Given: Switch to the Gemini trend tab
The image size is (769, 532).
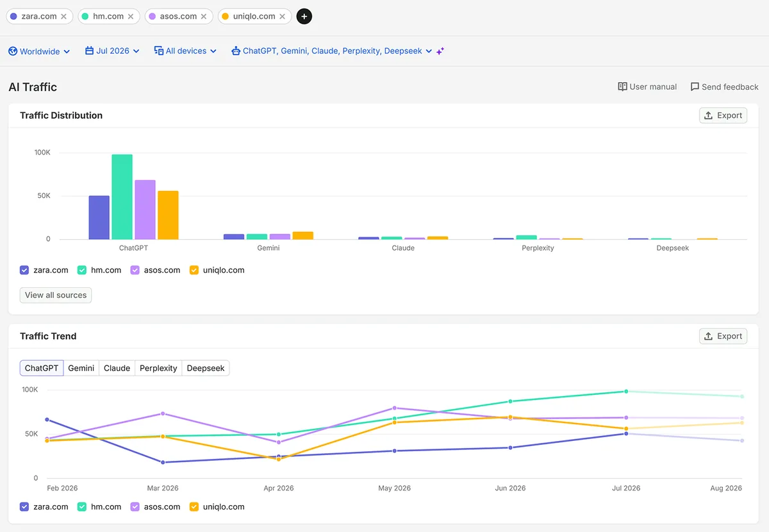Looking at the screenshot, I should [81, 368].
